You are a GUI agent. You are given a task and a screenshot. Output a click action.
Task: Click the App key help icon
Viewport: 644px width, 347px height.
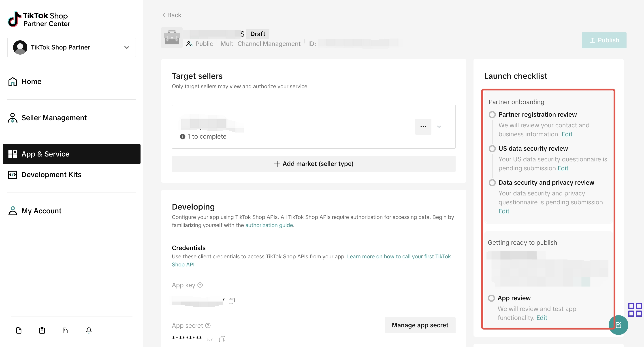[200, 285]
